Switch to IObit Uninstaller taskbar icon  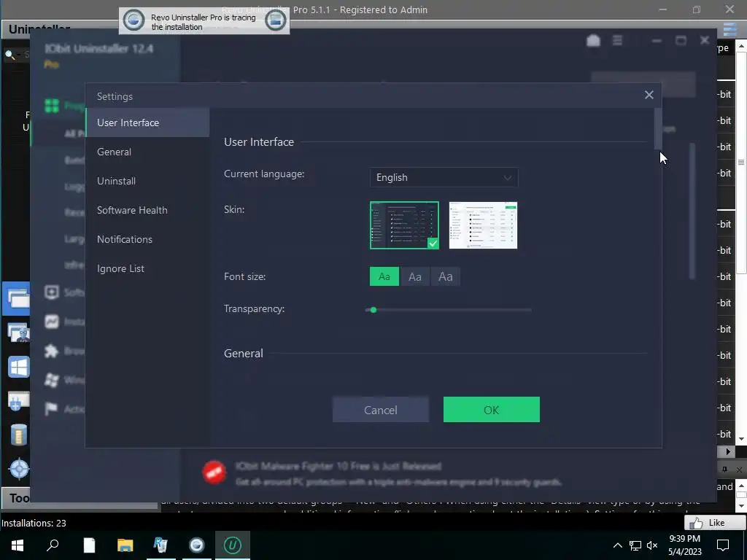click(x=233, y=545)
